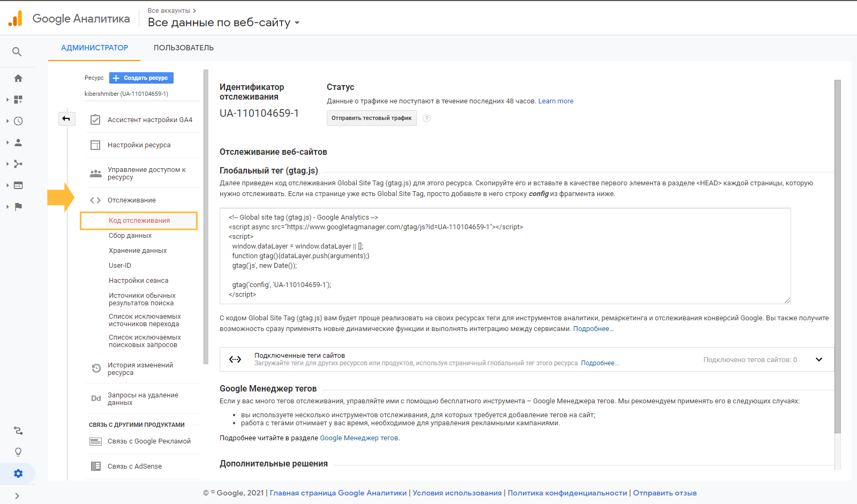The height and width of the screenshot is (504, 857).
Task: Select the kibershmiber (UA-110104659-1) resource
Action: (126, 94)
